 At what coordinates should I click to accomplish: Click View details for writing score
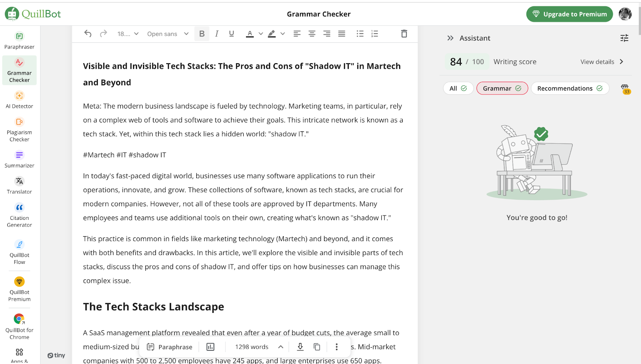click(602, 62)
